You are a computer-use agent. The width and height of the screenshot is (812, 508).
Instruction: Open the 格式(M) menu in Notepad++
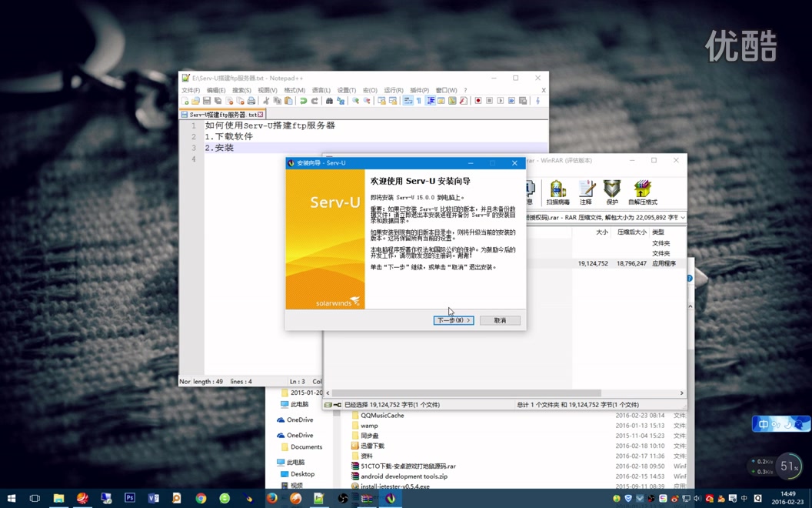click(x=295, y=90)
